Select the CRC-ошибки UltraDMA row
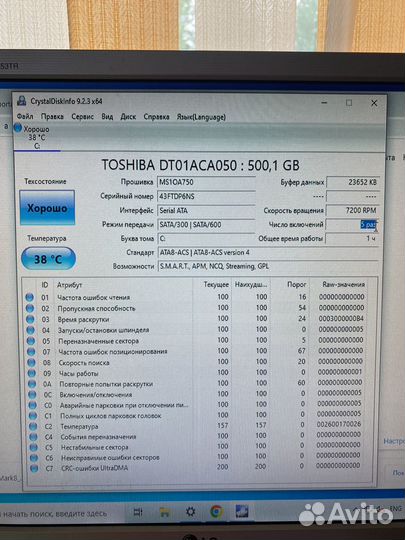The height and width of the screenshot is (540, 405). tap(196, 468)
